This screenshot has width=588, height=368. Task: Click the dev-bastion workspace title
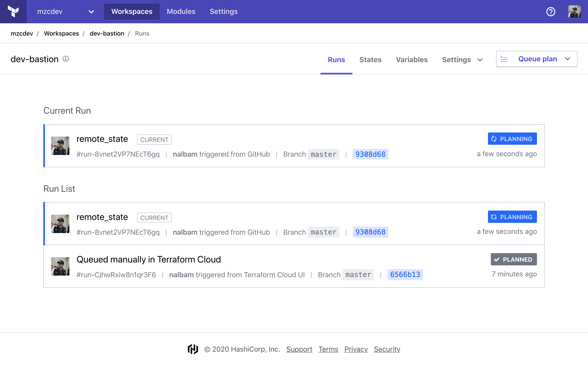tap(35, 59)
